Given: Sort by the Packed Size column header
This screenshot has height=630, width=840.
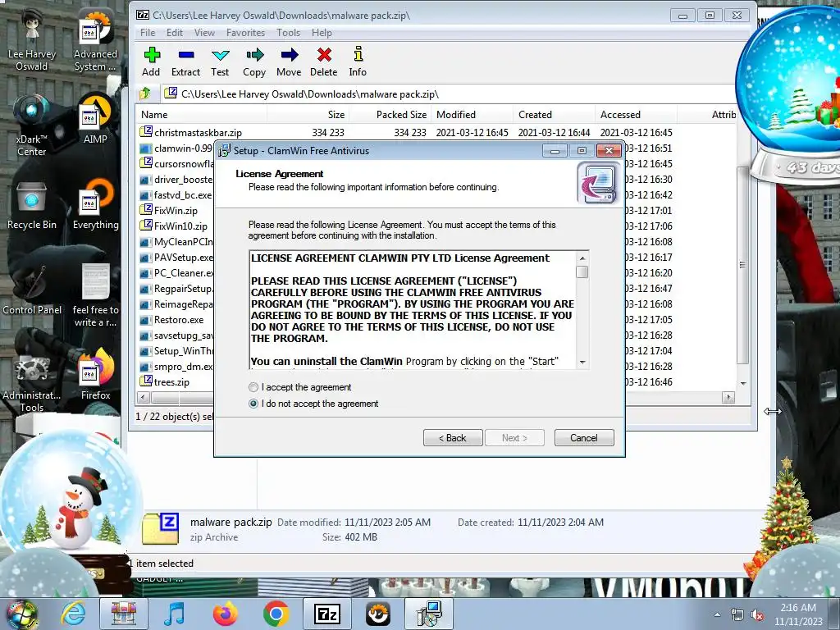Looking at the screenshot, I should coord(390,115).
